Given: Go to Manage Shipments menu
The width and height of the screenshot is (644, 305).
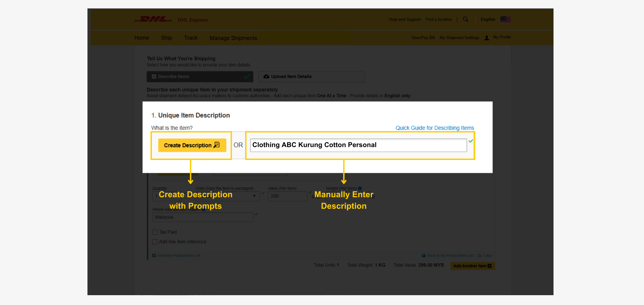Looking at the screenshot, I should (x=233, y=38).
